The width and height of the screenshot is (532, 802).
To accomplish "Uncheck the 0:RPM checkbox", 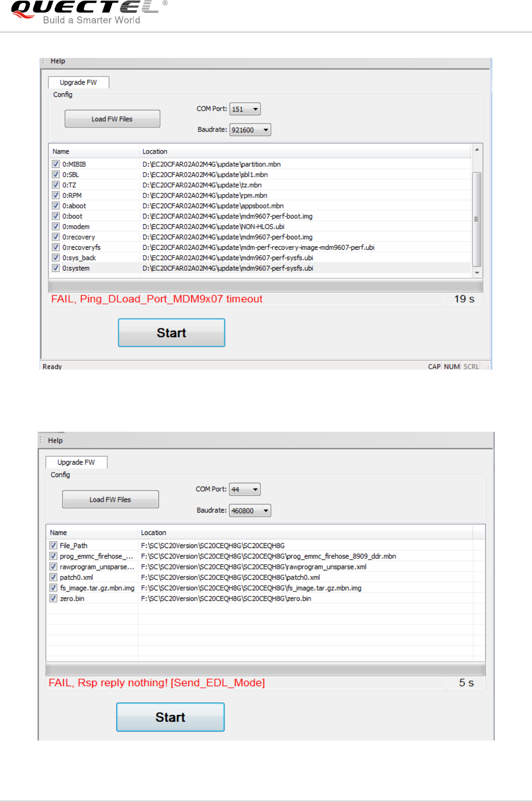I will click(x=56, y=195).
